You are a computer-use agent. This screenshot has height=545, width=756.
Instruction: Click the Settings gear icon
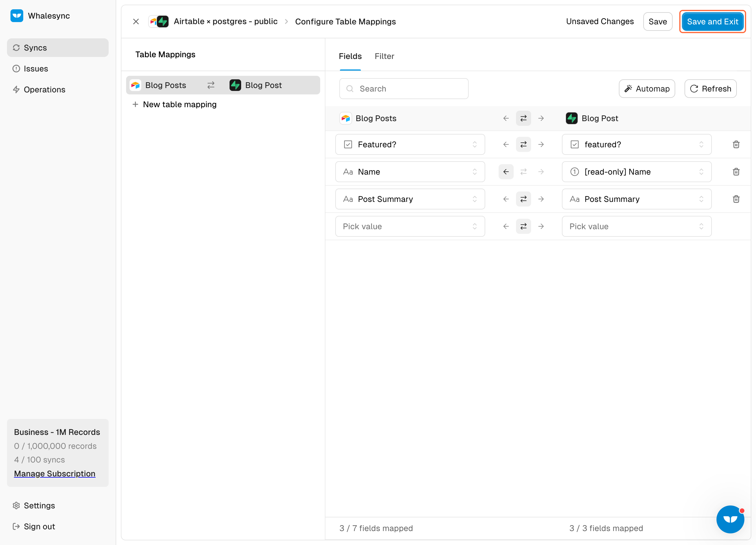[x=16, y=505]
